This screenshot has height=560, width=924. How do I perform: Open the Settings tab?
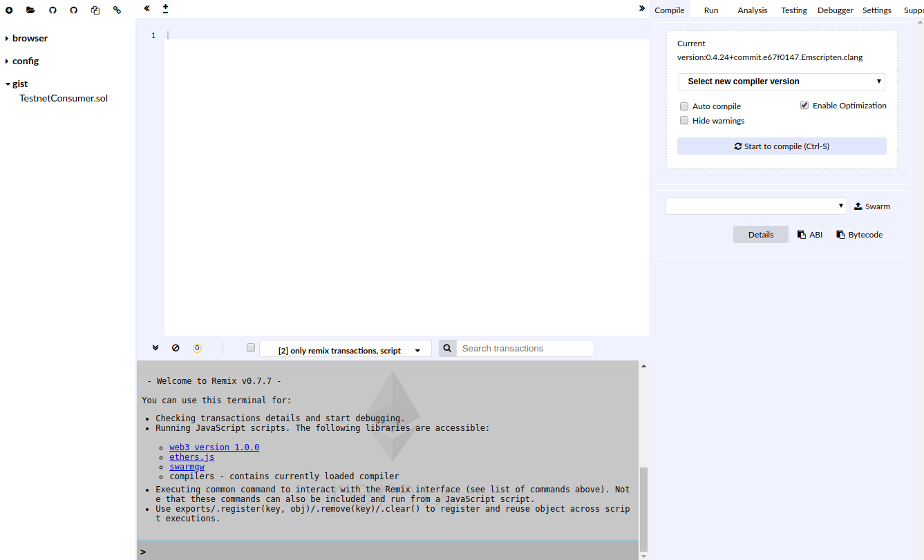click(x=877, y=10)
